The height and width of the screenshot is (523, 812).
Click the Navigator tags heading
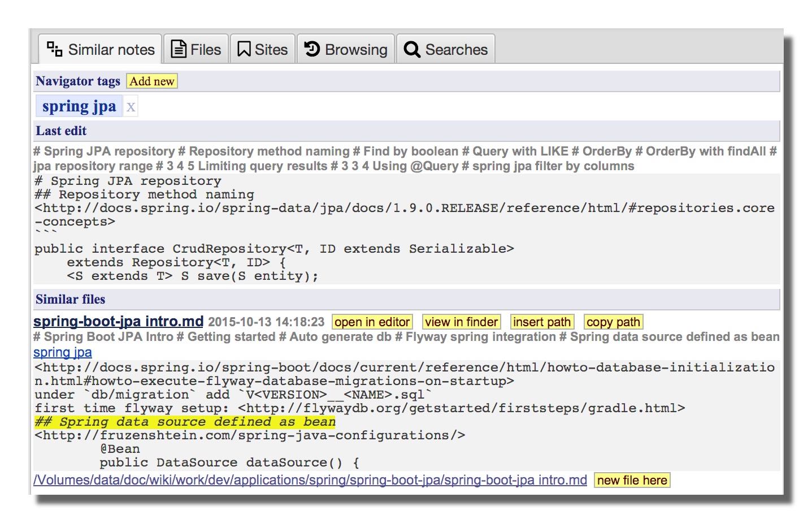(78, 81)
